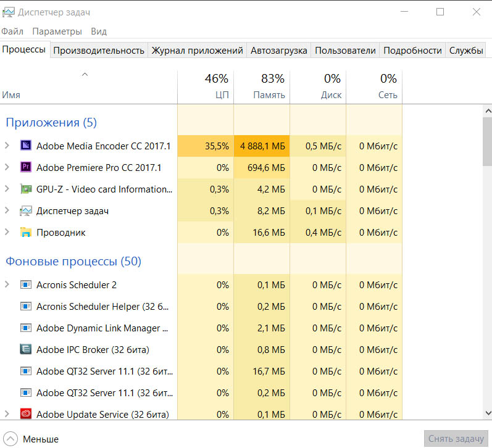Sort by the Имя column header

point(88,87)
